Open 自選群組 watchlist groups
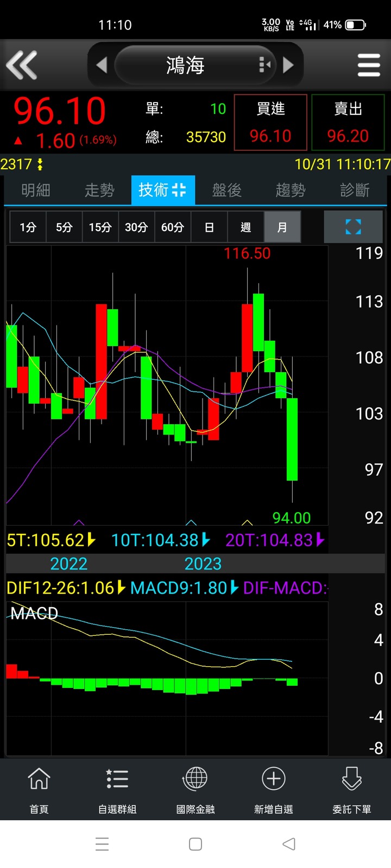This screenshot has width=391, height=868. (x=117, y=790)
